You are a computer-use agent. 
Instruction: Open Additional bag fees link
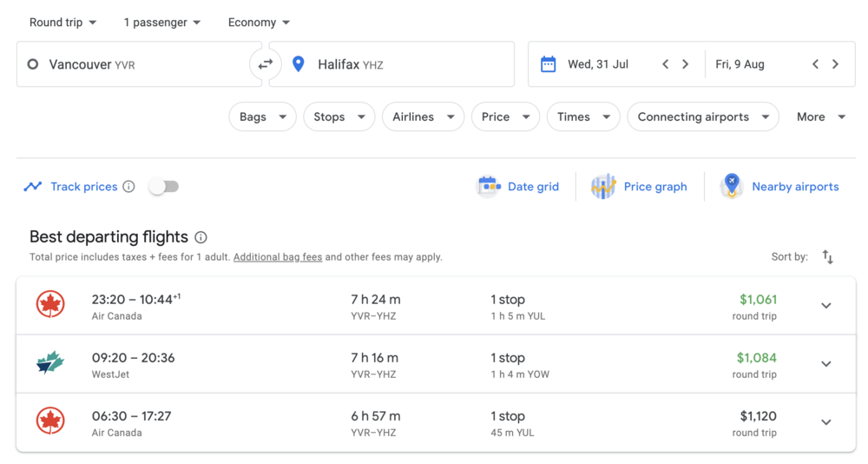(x=278, y=257)
